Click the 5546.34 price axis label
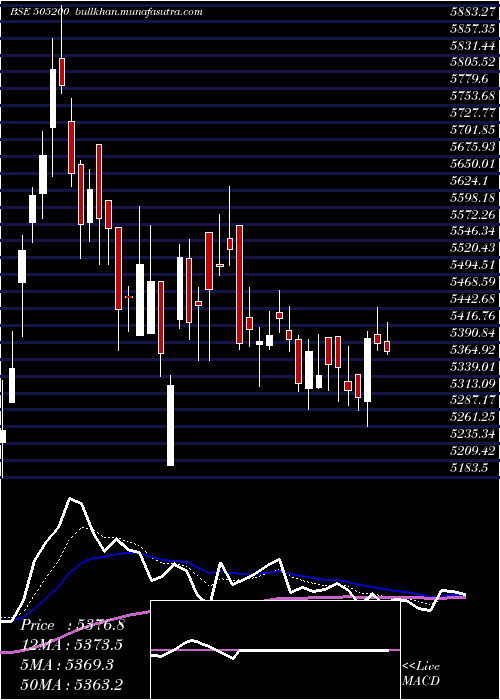Screen dimensions: 500x700 tap(473, 231)
